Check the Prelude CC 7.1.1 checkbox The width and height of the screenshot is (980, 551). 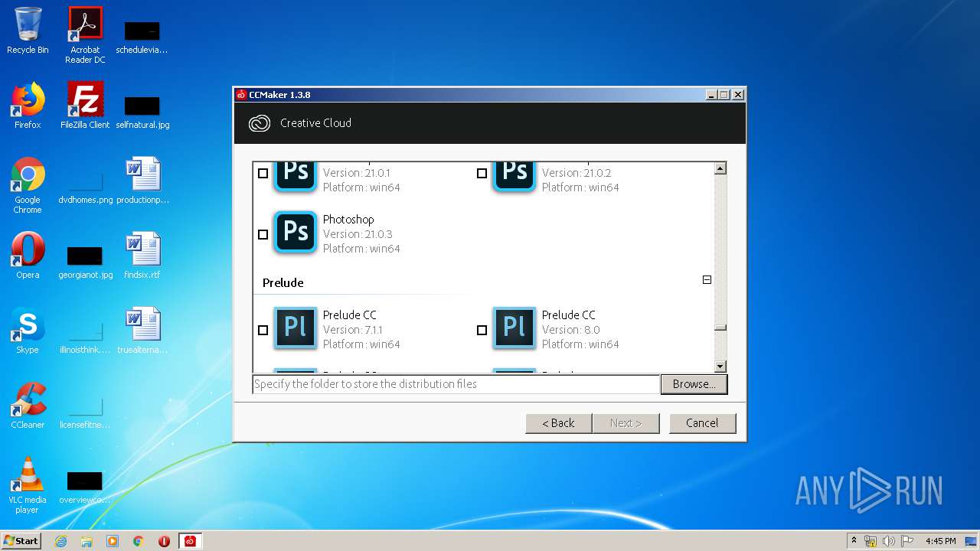coord(263,331)
